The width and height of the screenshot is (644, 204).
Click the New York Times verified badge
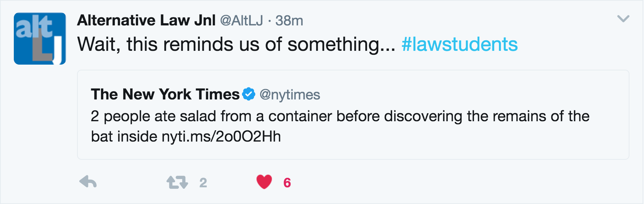click(x=249, y=94)
